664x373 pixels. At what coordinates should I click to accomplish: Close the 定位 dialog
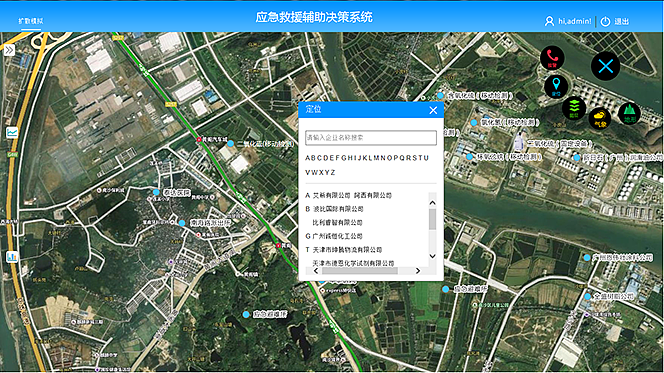point(433,110)
